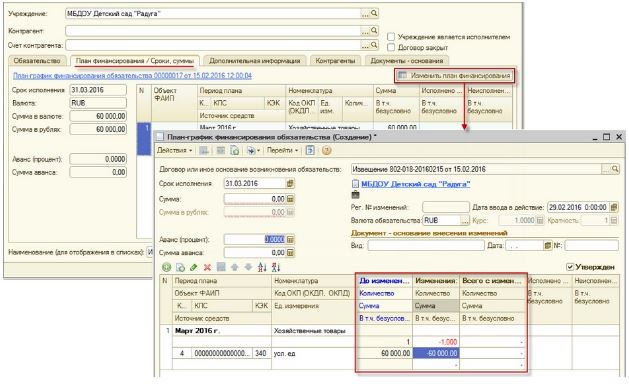Select КЭК cell with value 340
Viewport: 629px width, 384px height.
click(x=262, y=354)
